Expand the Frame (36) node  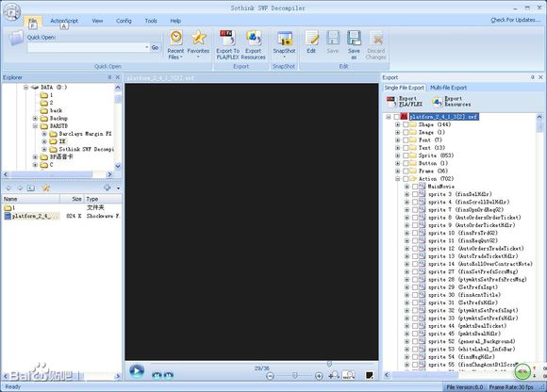(x=397, y=171)
